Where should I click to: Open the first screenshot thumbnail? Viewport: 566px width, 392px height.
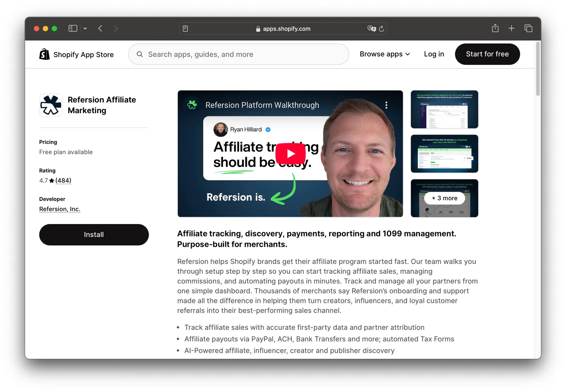tap(445, 109)
